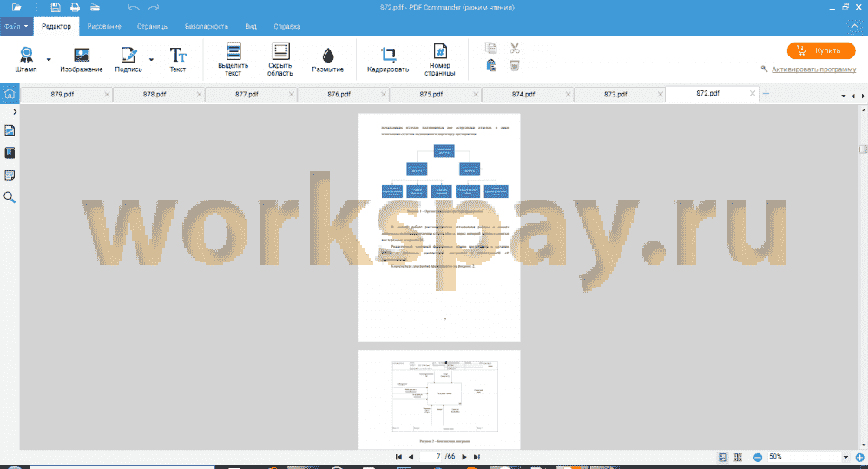
Task: Switch to the Редактор ribbon tab
Action: (56, 26)
